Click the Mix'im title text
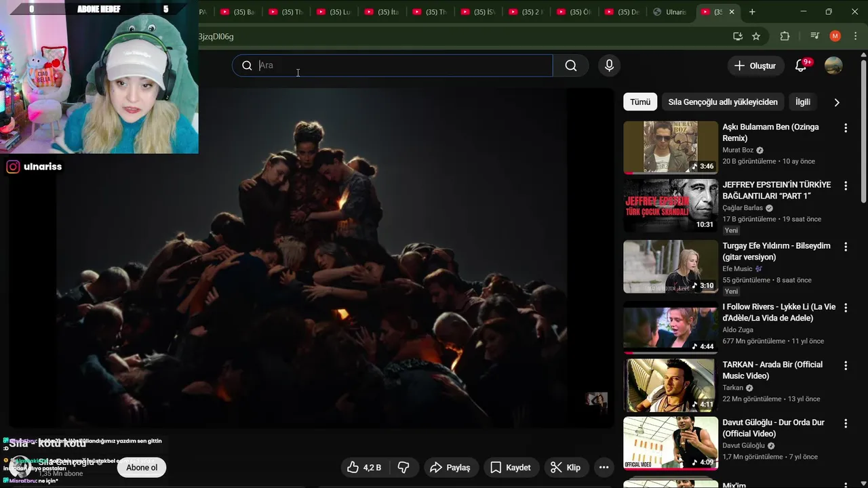The width and height of the screenshot is (868, 488). (x=734, y=485)
